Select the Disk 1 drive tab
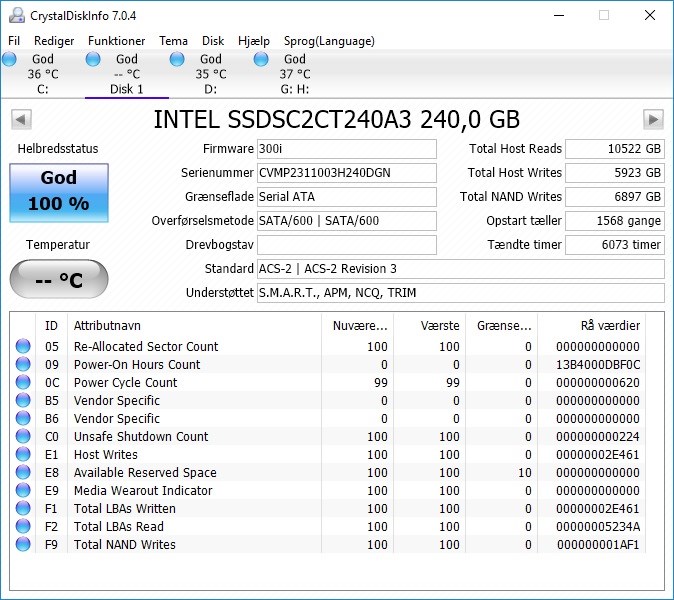The height and width of the screenshot is (600, 674). click(126, 74)
